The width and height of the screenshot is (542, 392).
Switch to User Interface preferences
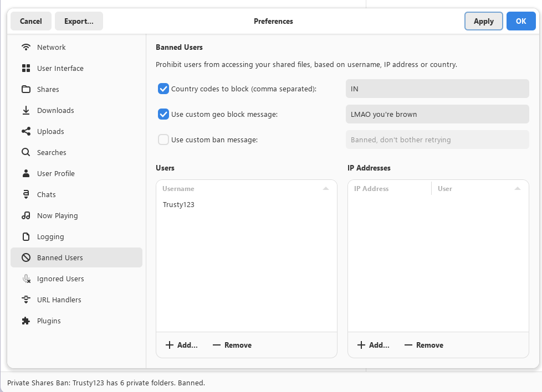click(x=76, y=69)
